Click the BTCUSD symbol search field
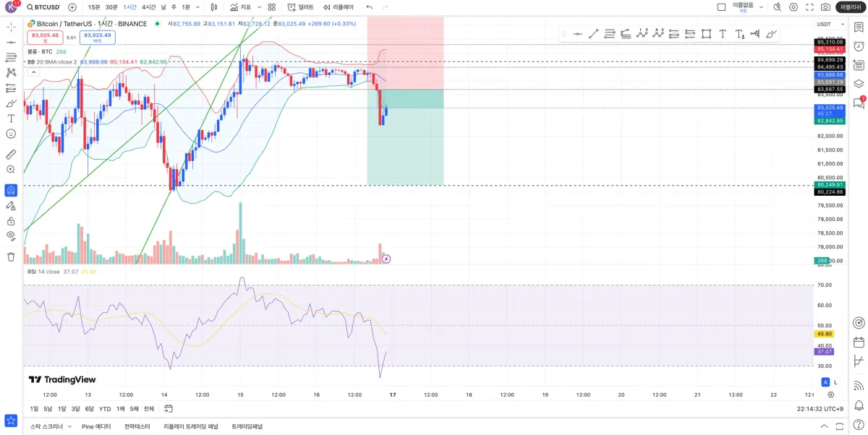The width and height of the screenshot is (868, 435). point(45,7)
